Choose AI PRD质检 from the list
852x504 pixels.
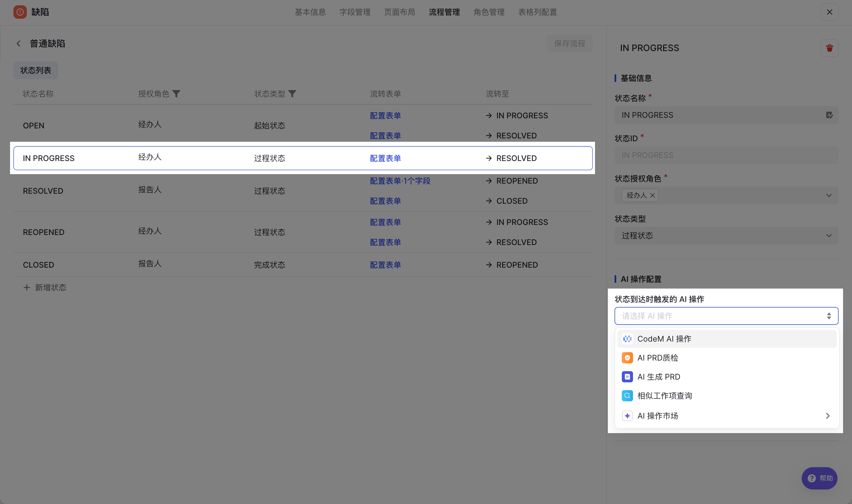pos(727,357)
